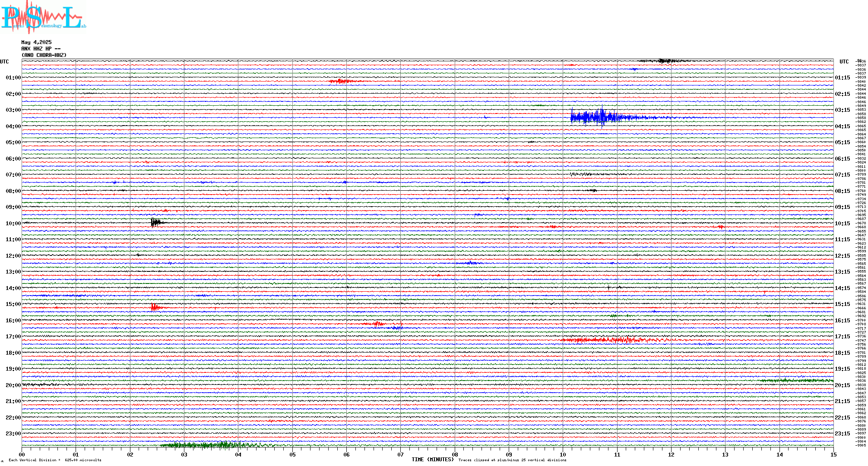This screenshot has height=466, width=868.
Task: Click the PSL seismology lab logo
Action: 43,17
